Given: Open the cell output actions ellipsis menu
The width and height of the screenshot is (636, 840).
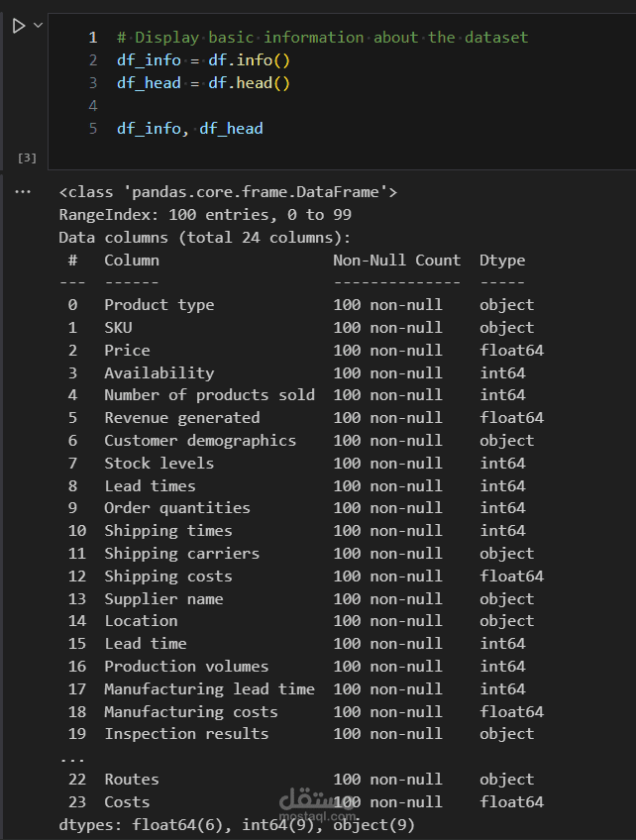Looking at the screenshot, I should tap(23, 191).
